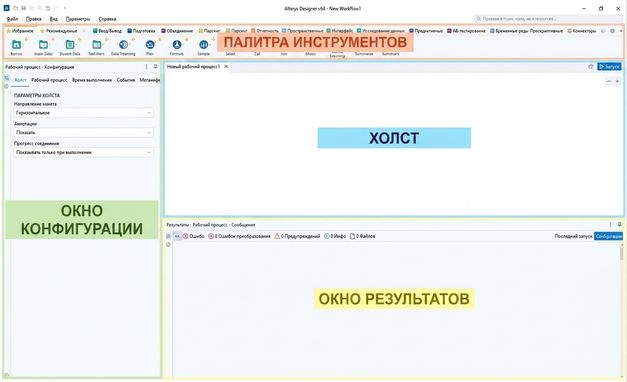Click the Alteryx app icon in title bar

(x=6, y=8)
